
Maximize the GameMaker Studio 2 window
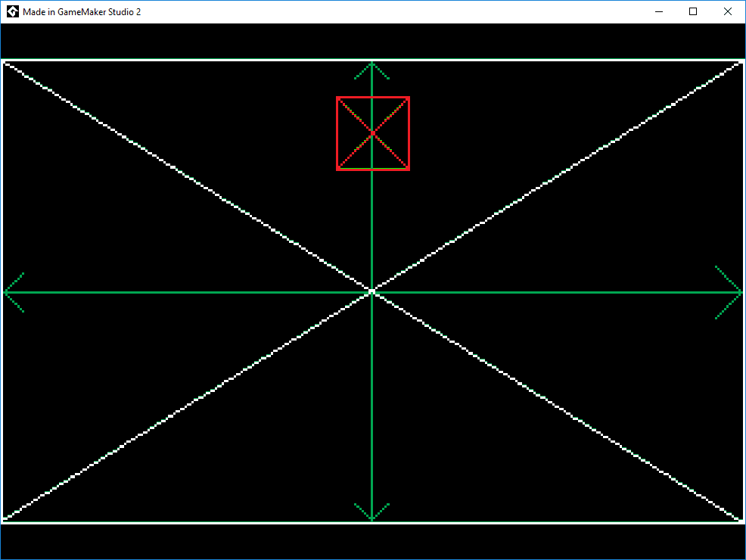(x=693, y=12)
